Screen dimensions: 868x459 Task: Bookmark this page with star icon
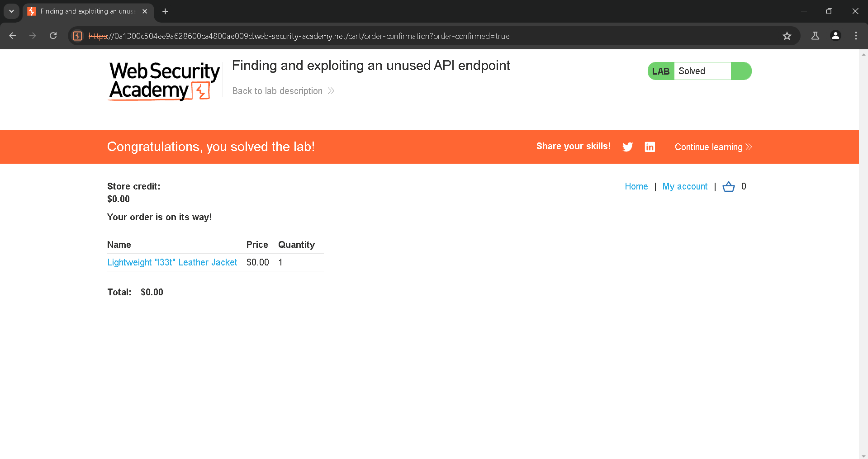787,36
